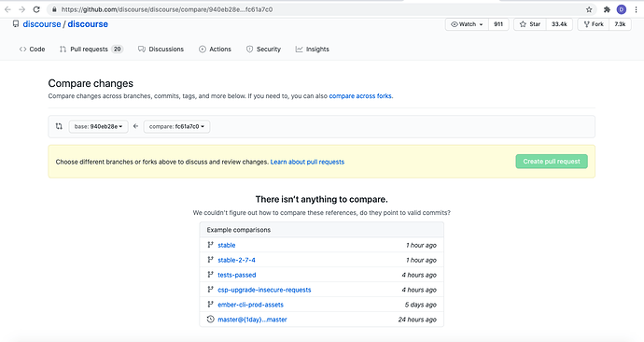The image size is (644, 342).
Task: Click the browser forward arrow
Action: point(21,9)
